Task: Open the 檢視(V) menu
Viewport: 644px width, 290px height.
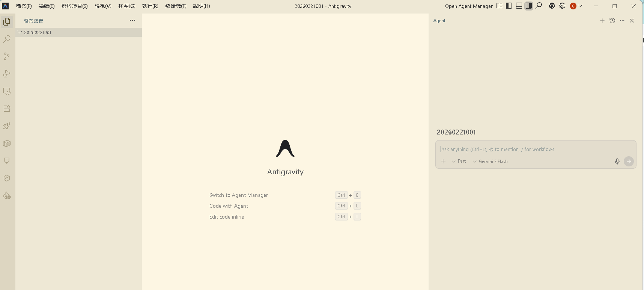Action: coord(103,6)
